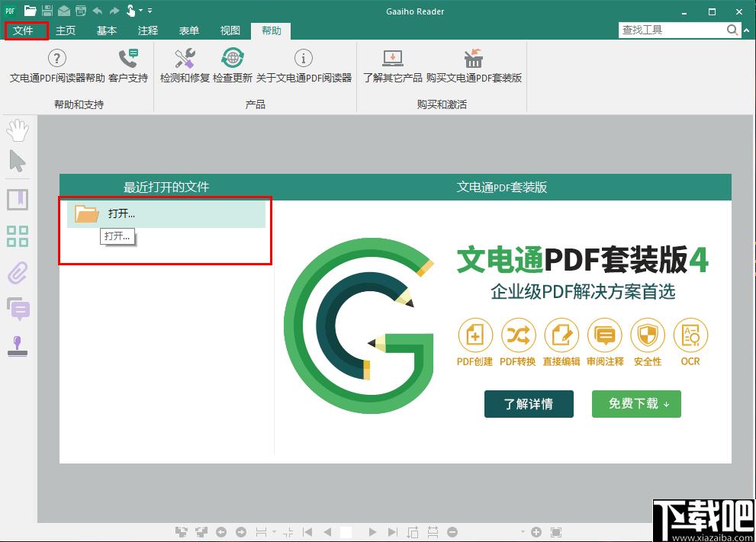756x542 pixels.
Task: Switch to the 基本 ribbon tab
Action: pyautogui.click(x=107, y=30)
